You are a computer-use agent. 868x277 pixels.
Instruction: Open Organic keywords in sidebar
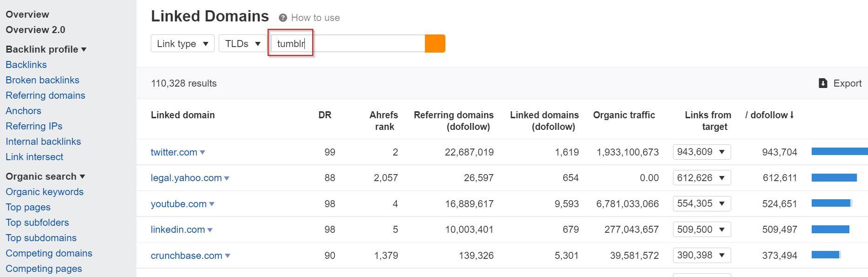(45, 192)
